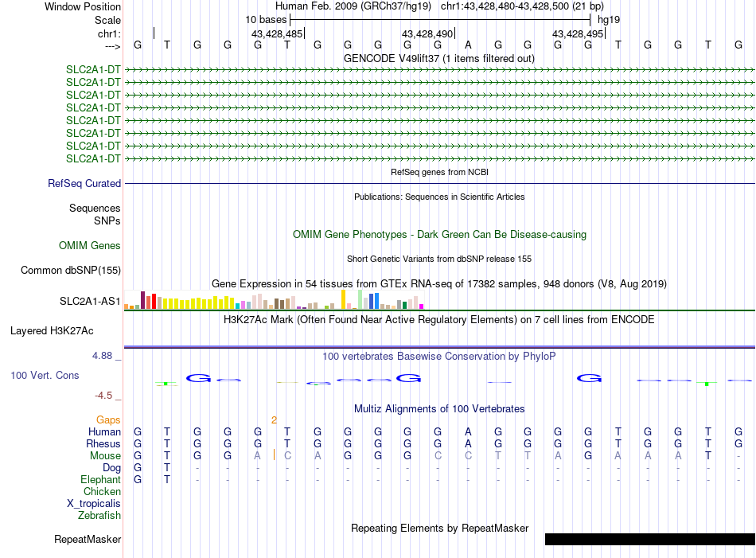Click the Elephant alignment row label
This screenshot has height=558, width=756.
click(100, 479)
